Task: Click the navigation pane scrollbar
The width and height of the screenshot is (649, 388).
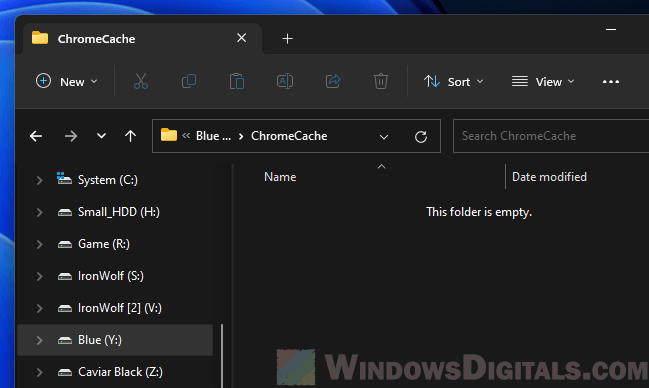Action: pos(222,355)
